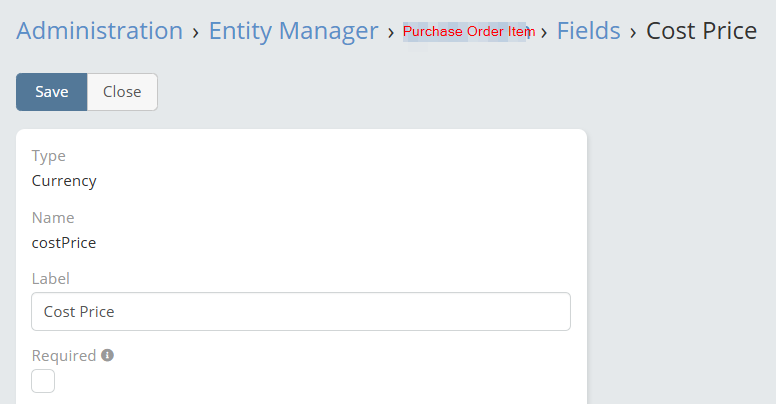Click the Cost Price breadcrumb title

(x=701, y=31)
